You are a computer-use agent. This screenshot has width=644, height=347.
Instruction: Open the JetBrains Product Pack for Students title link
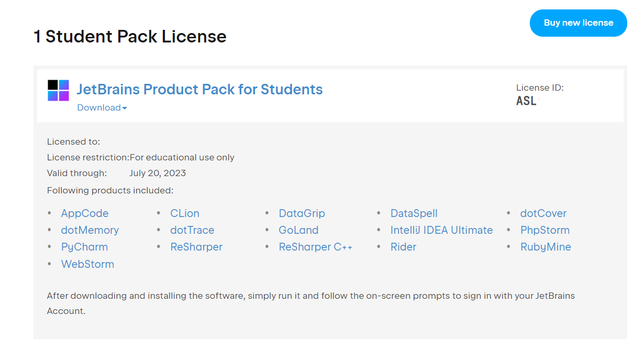199,90
